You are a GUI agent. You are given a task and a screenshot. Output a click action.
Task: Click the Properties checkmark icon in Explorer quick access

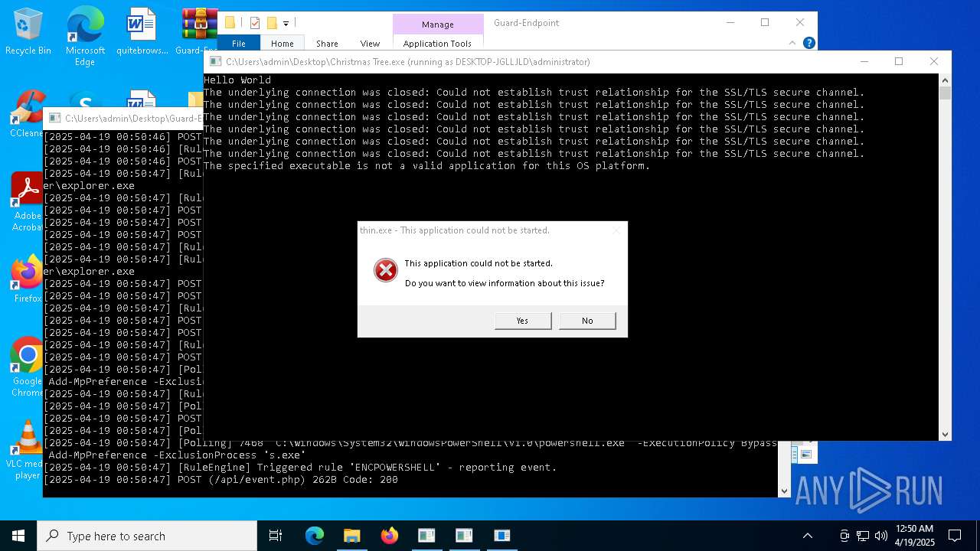click(255, 23)
